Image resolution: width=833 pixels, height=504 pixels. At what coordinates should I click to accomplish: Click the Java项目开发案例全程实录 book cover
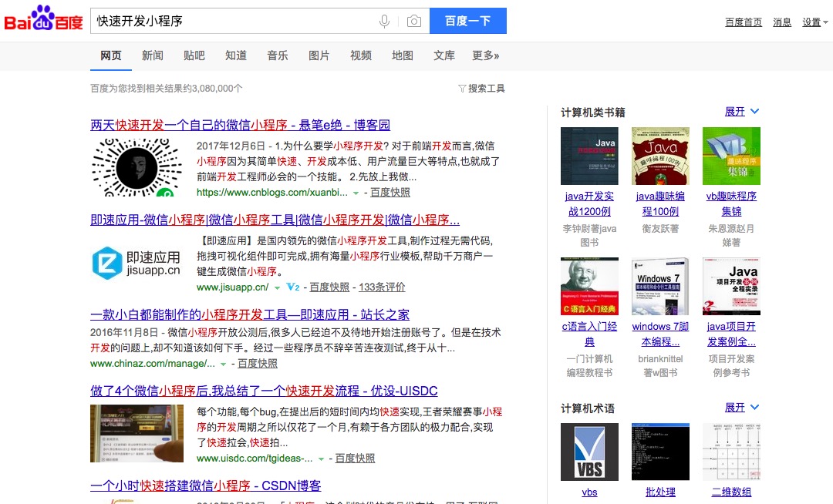[x=731, y=287]
